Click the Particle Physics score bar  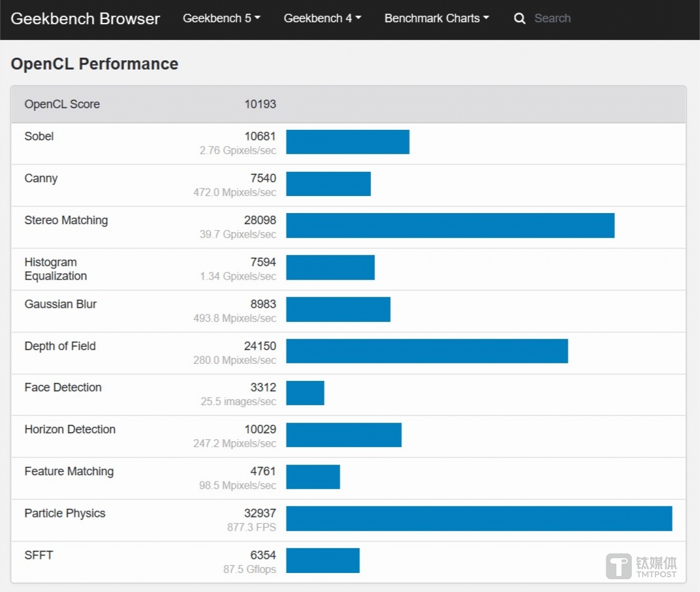point(479,519)
